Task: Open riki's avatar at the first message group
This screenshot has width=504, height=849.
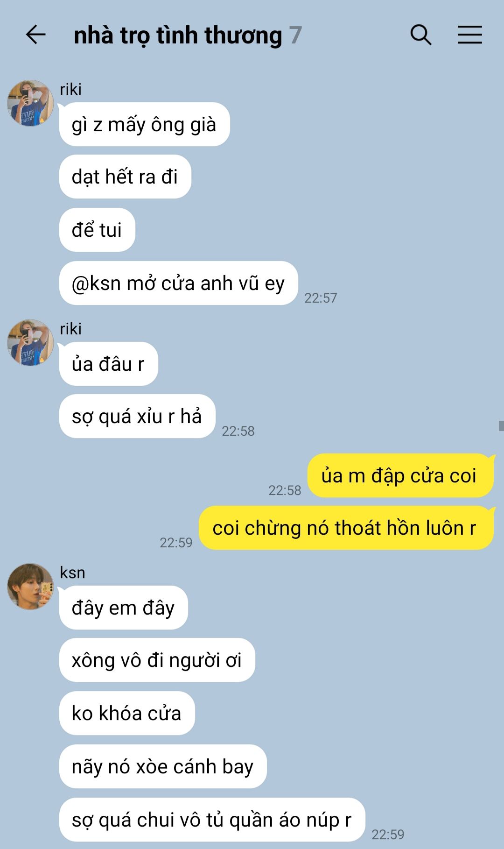Action: tap(30, 103)
